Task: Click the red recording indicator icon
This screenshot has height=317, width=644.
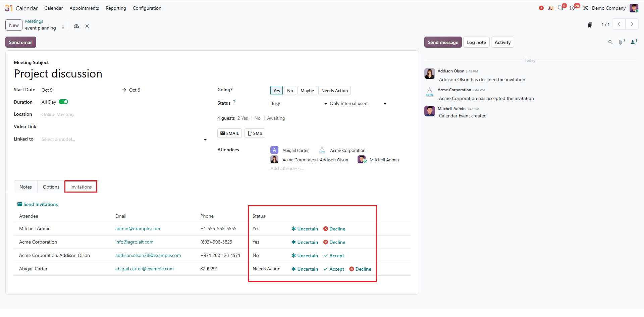Action: tap(541, 8)
